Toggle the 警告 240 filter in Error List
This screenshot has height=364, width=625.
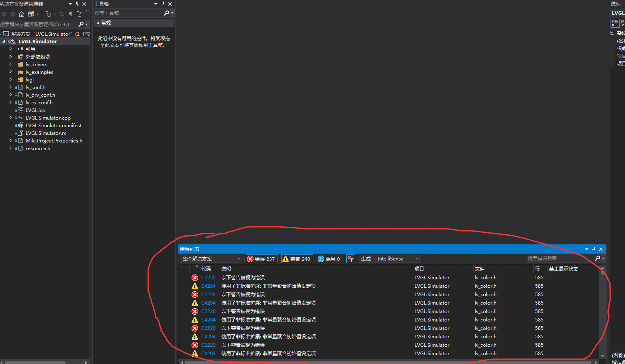click(297, 259)
